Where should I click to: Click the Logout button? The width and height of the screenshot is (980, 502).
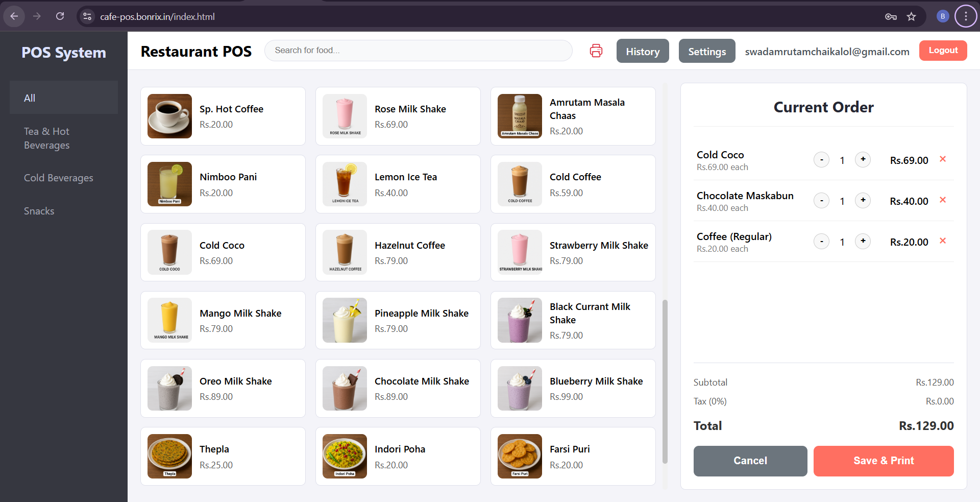tap(943, 51)
